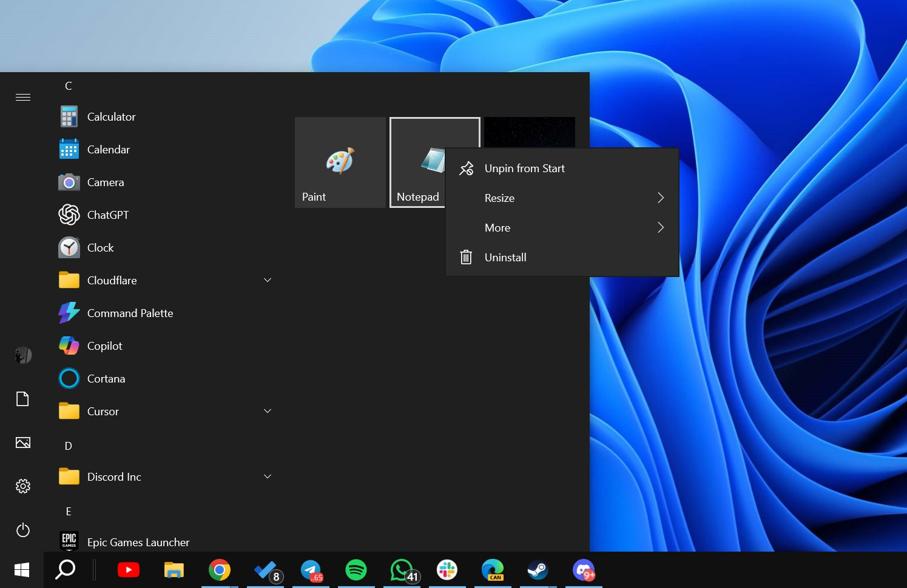Open Command Palette
Image resolution: width=907 pixels, height=588 pixels.
click(129, 313)
